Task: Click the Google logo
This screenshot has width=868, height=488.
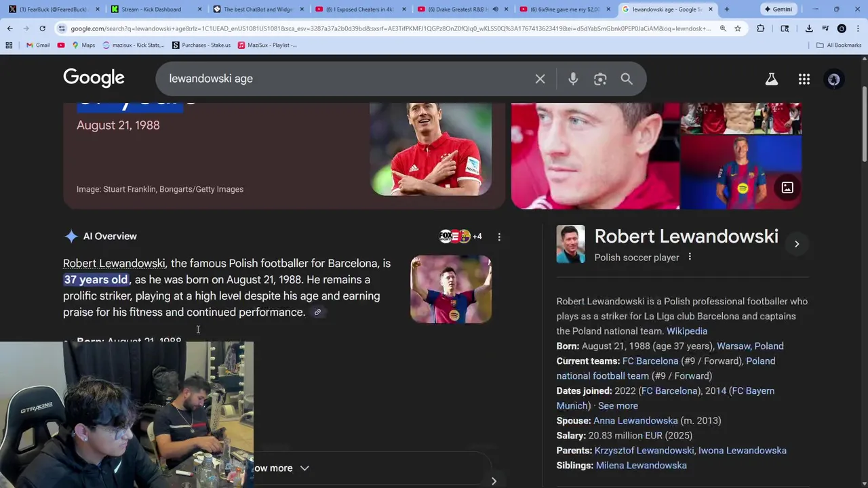Action: pos(94,78)
